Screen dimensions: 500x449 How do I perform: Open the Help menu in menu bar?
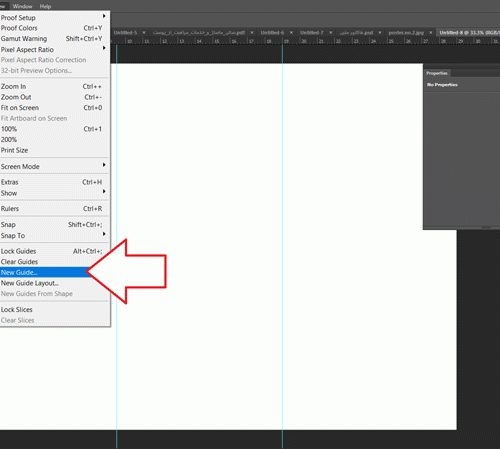click(45, 6)
